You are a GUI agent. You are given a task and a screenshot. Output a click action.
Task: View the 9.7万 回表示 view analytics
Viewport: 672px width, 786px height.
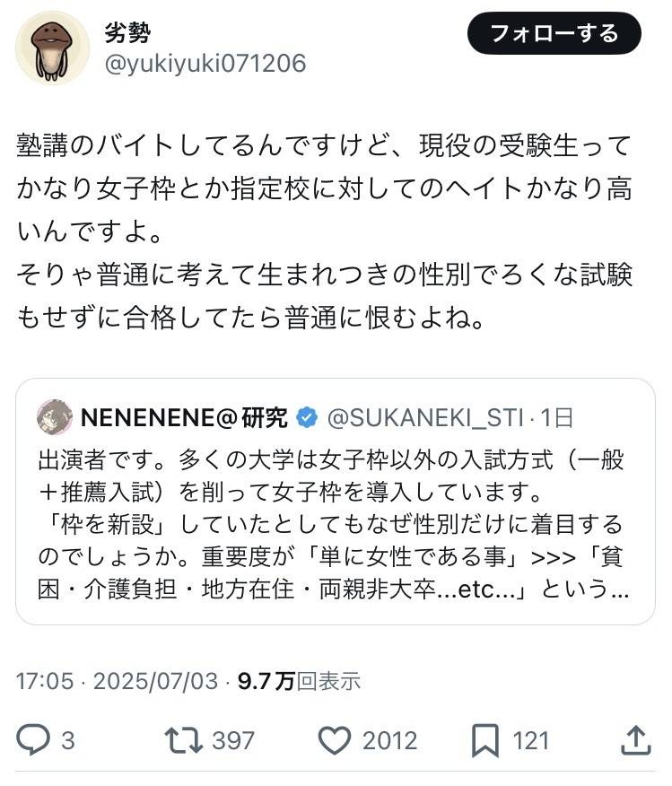pos(299,681)
